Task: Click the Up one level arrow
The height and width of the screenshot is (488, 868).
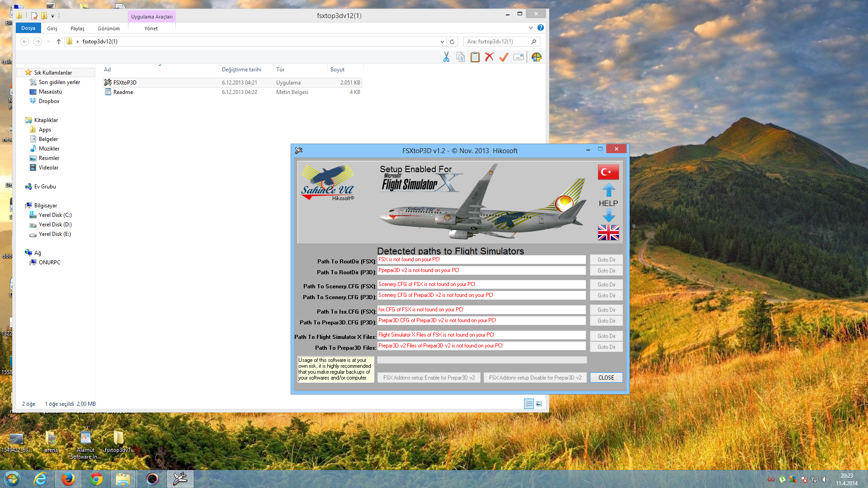Action: tap(59, 42)
